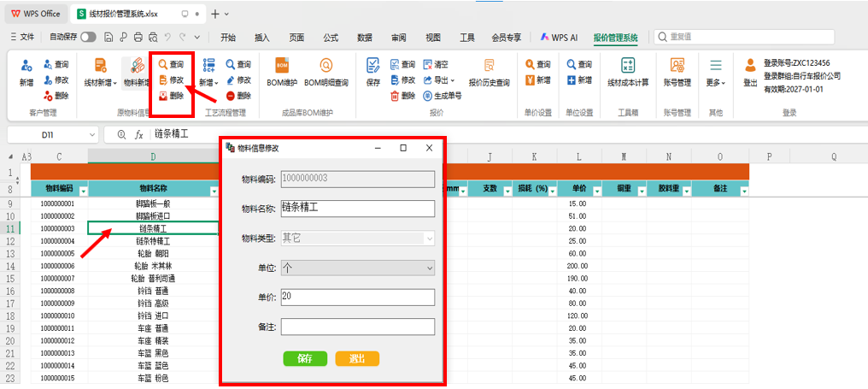Click 查询 in the 工艺流程管理 group
The width and height of the screenshot is (868, 389).
pos(238,65)
